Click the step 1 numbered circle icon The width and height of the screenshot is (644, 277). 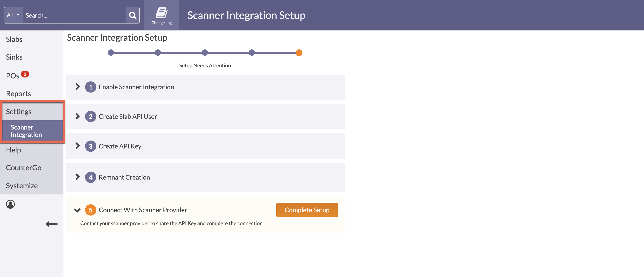pos(91,87)
